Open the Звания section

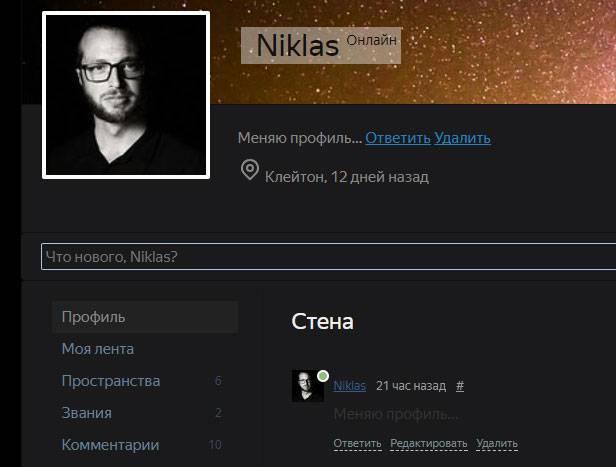tap(87, 413)
